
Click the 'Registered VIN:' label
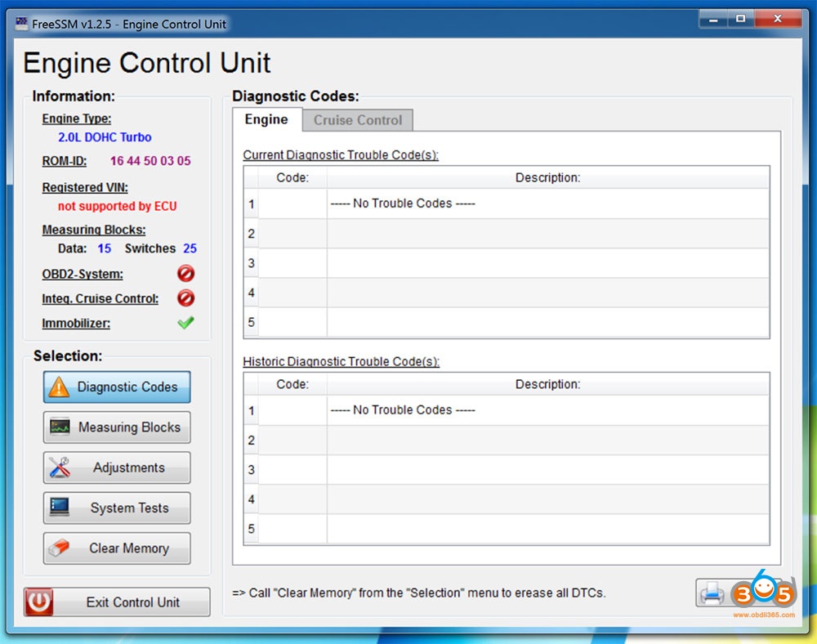tap(85, 188)
